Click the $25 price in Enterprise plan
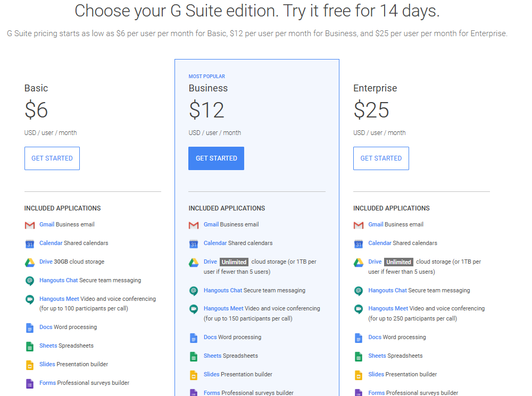 [x=371, y=110]
